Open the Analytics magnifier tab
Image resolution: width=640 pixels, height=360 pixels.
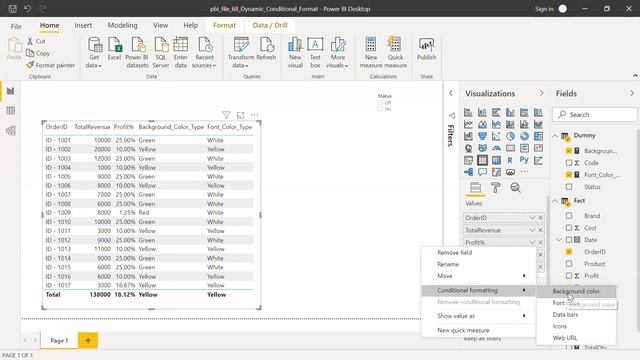[516, 188]
